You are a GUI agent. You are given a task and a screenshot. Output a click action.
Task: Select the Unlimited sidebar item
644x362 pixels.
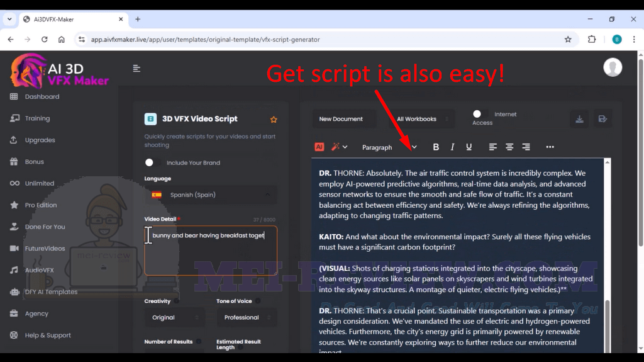point(40,183)
